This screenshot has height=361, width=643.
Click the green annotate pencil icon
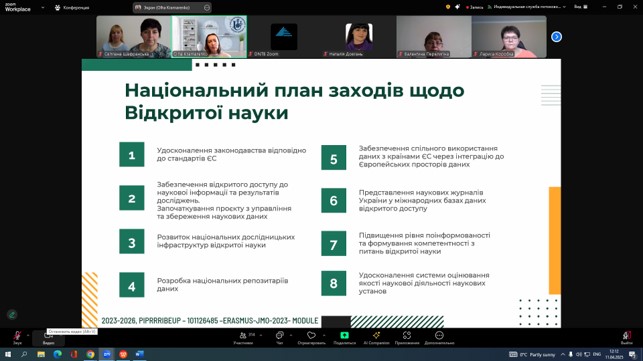(x=12, y=315)
